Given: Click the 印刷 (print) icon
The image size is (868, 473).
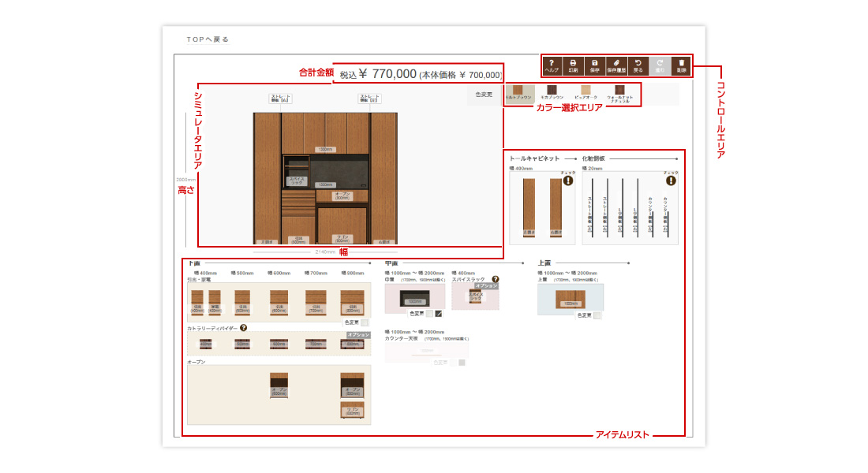Looking at the screenshot, I should click(x=573, y=65).
